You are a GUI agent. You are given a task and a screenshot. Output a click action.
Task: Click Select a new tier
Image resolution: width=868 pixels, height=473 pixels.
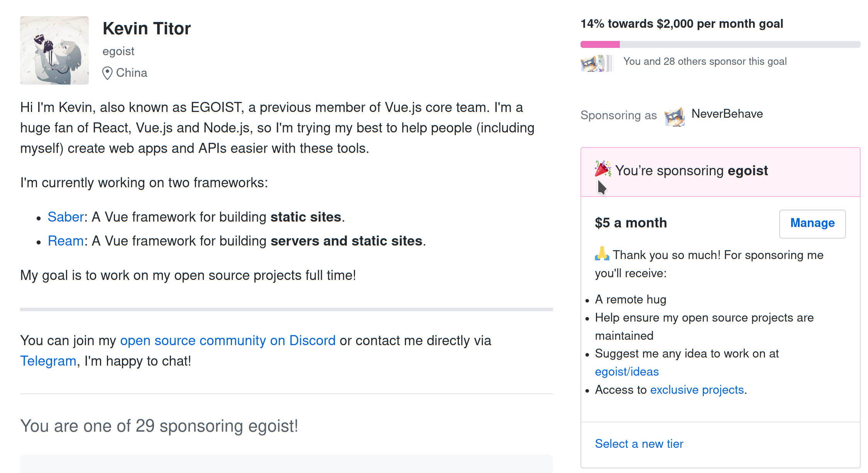click(x=639, y=444)
